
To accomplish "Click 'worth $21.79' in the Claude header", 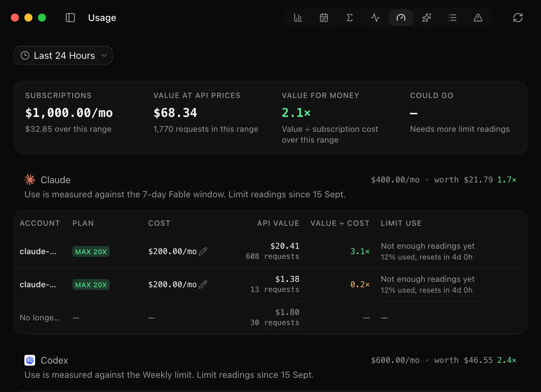I will pos(464,180).
